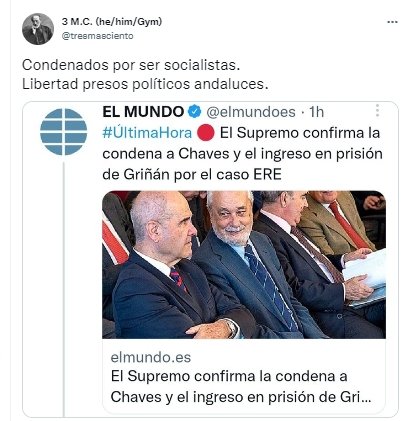Click the EL MUNDO account name
This screenshot has width=405, height=421.
point(143,112)
